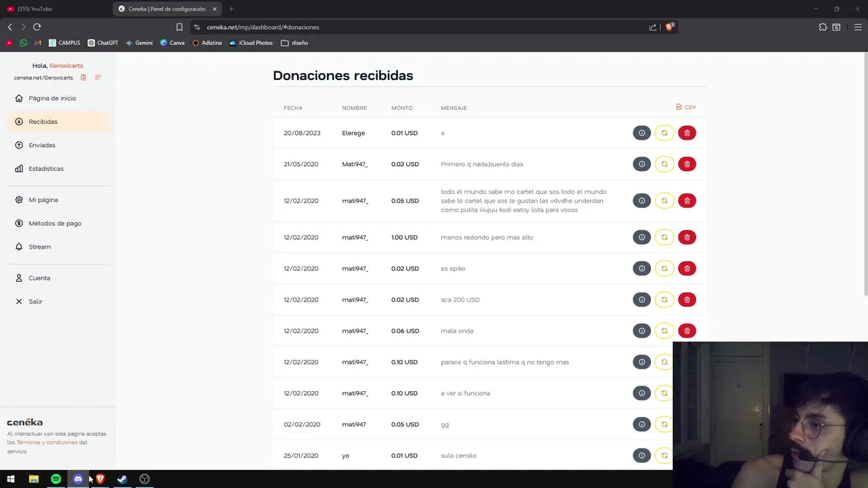The height and width of the screenshot is (488, 868).
Task: Replay the 'aca 200 USD' donation
Action: (x=665, y=300)
